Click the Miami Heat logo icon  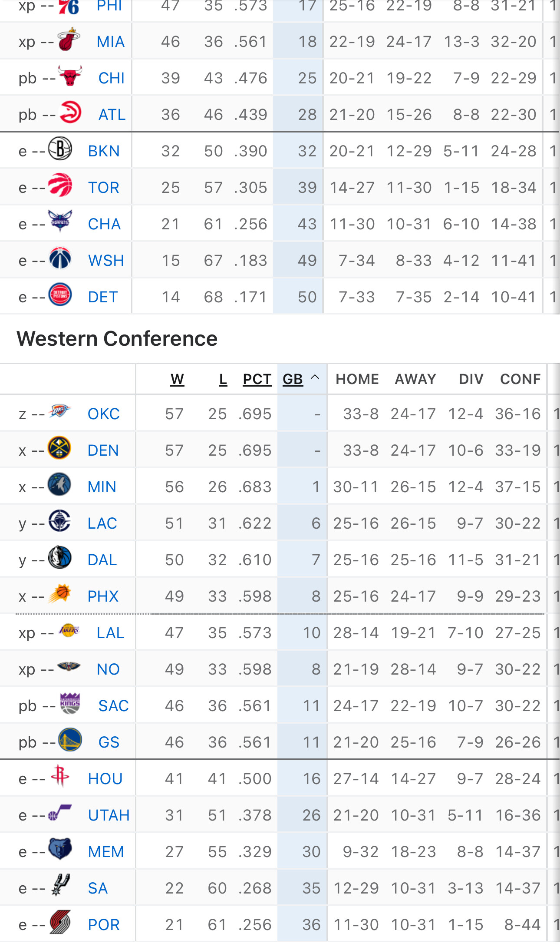(x=69, y=40)
